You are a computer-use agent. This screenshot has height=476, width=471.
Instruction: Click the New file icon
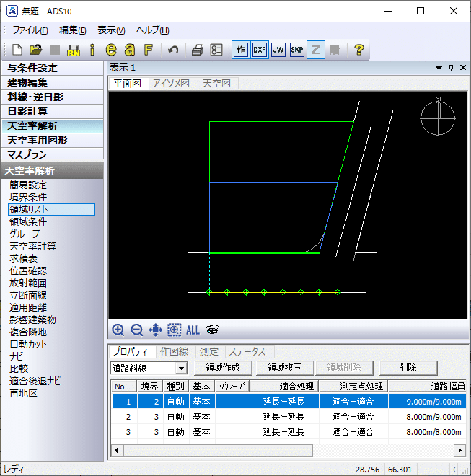(17, 50)
